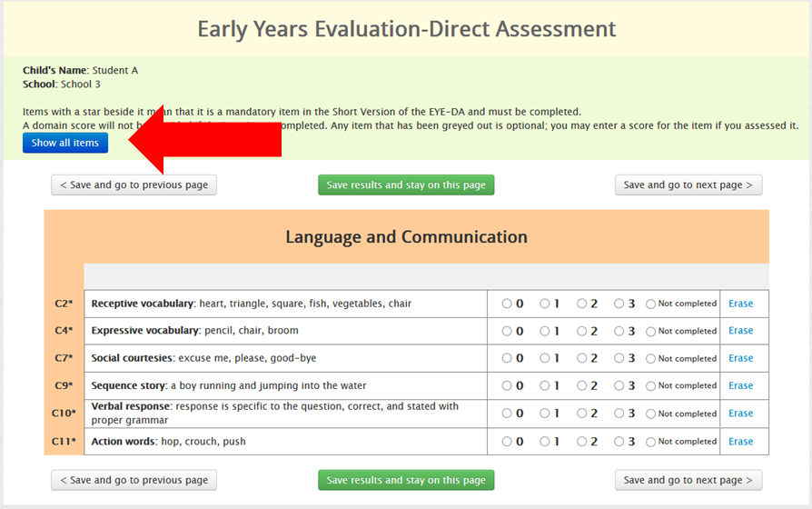Click the Language and Communication heading

[407, 237]
